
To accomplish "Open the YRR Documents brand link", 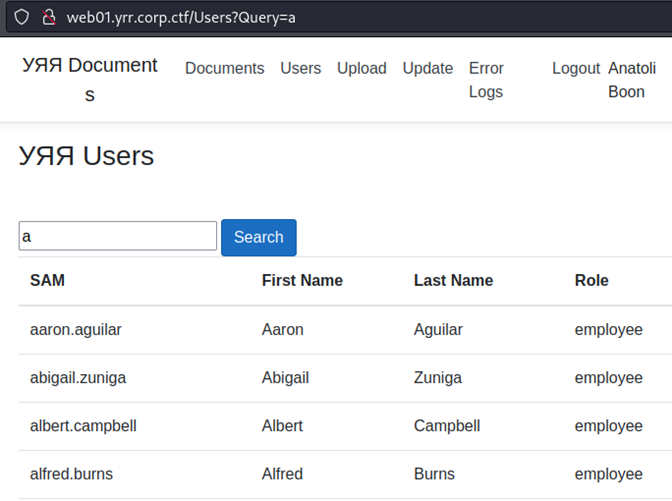I will click(90, 80).
